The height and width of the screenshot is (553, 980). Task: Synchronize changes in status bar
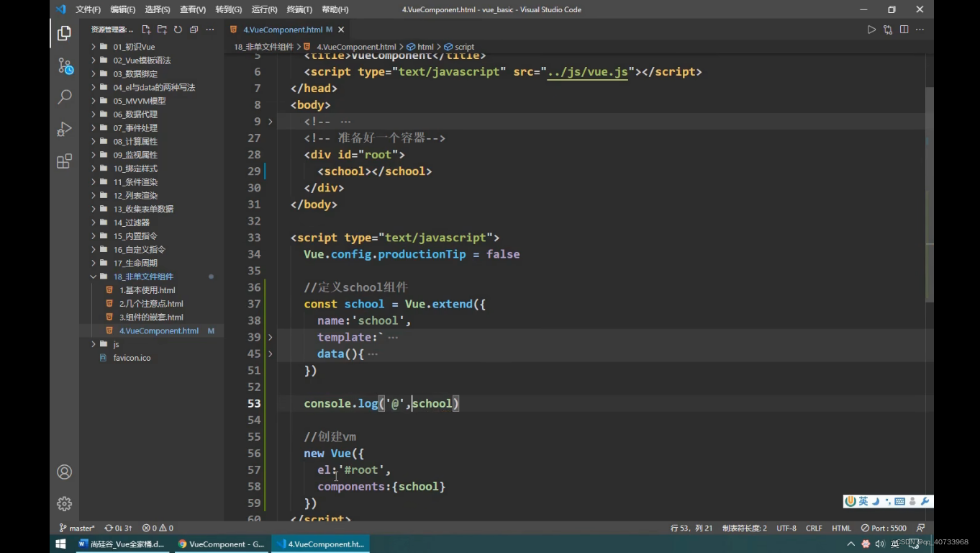(x=118, y=528)
